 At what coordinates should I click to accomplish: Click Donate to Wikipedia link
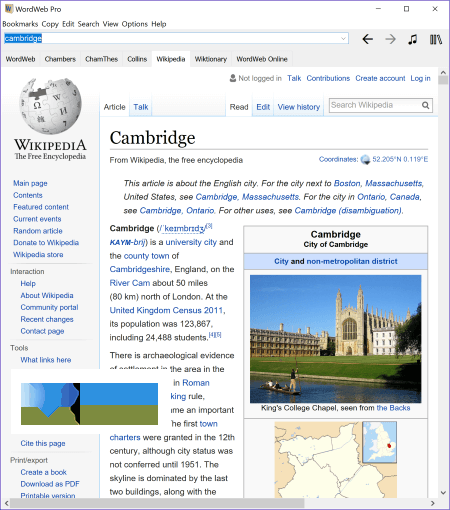click(46, 243)
